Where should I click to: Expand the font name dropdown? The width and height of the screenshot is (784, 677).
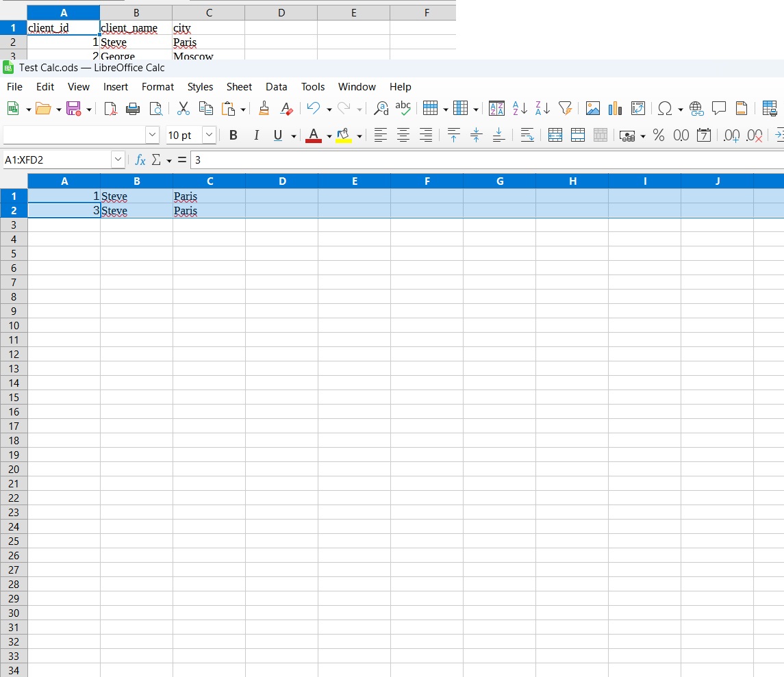[152, 136]
